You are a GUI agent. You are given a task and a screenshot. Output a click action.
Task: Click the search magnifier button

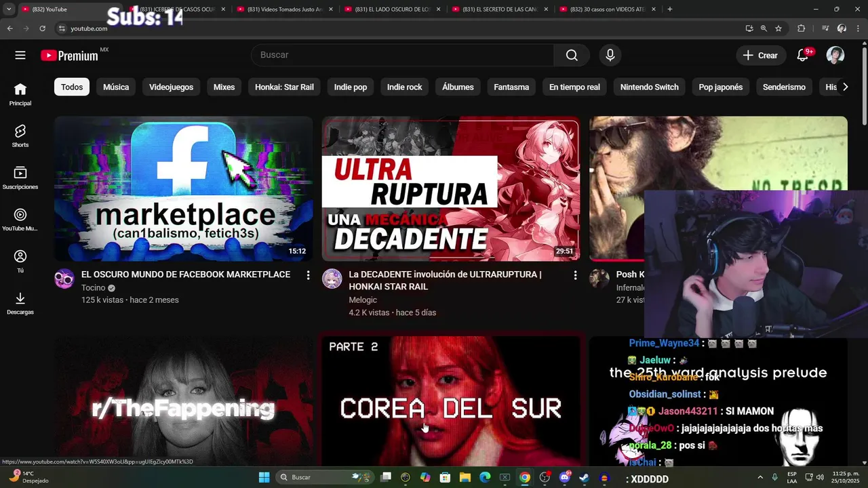572,56
